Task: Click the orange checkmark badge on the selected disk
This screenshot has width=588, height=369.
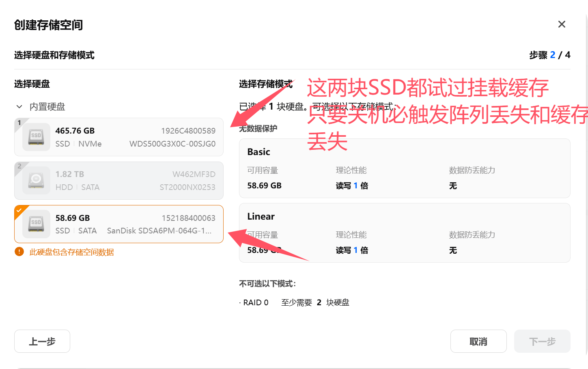Action: point(19,211)
